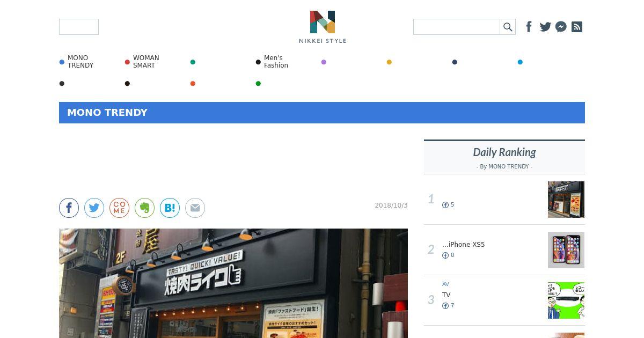Click the purple dot menu item

(x=324, y=62)
